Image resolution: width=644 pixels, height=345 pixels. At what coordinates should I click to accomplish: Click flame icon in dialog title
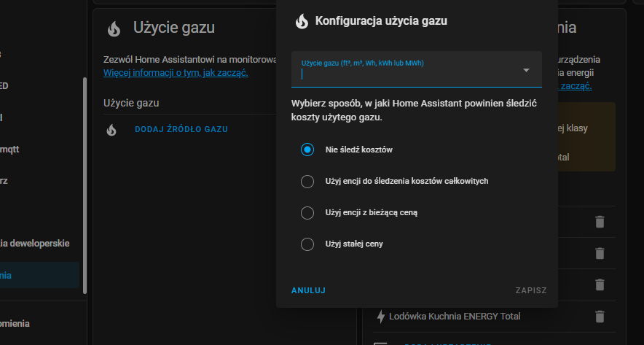pyautogui.click(x=302, y=21)
